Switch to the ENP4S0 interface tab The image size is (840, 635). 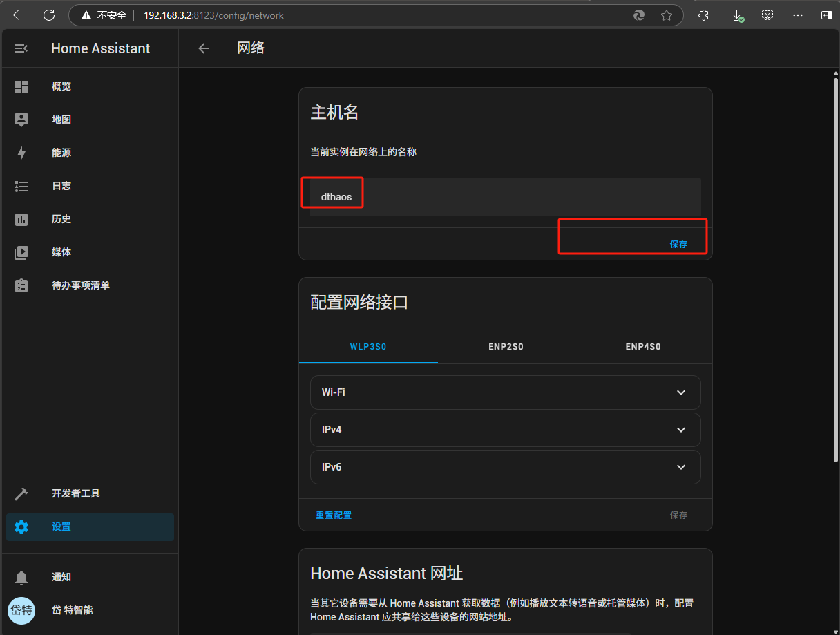[643, 346]
